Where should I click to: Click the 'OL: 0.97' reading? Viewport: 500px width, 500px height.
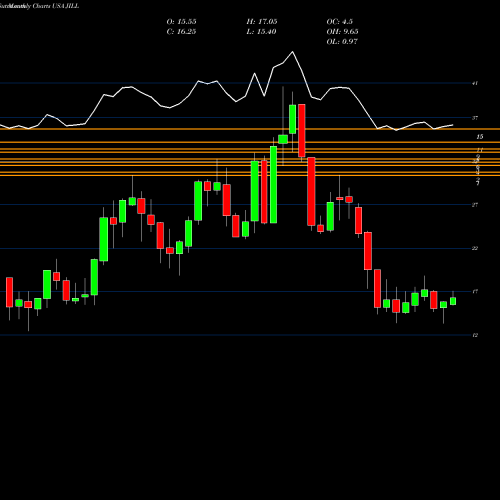pyautogui.click(x=342, y=42)
